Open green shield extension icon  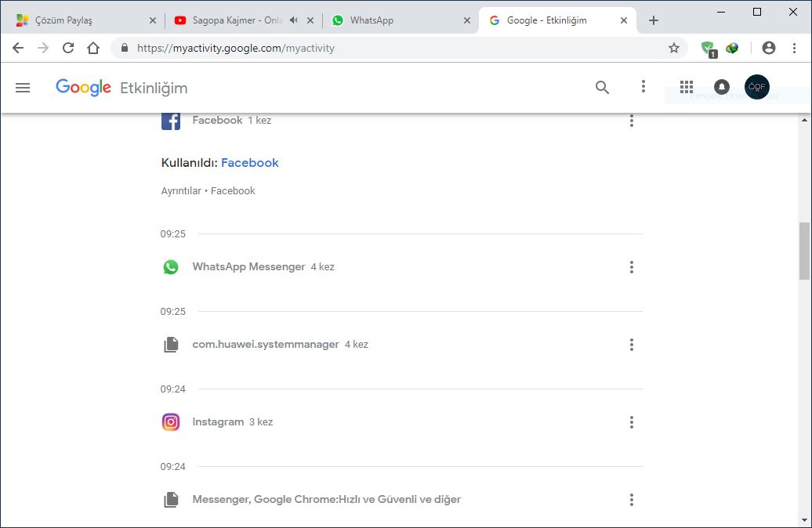709,49
